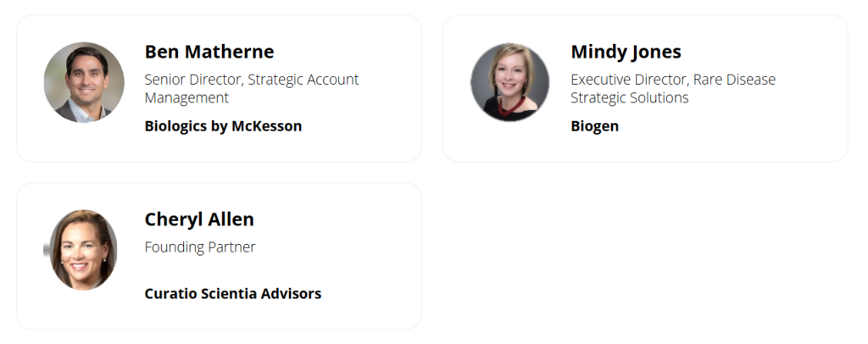Click Strategic Solutions text in Mindy's card
Image resolution: width=868 pixels, height=344 pixels.
pos(630,98)
